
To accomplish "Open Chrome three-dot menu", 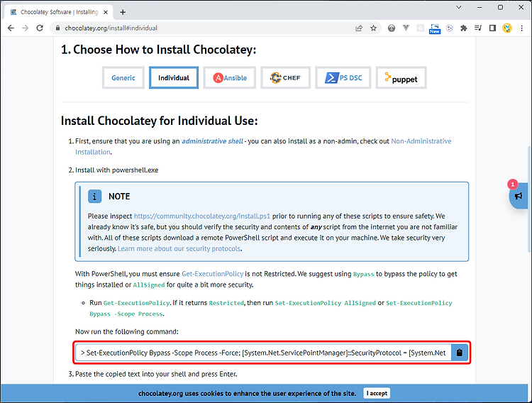I will point(521,28).
